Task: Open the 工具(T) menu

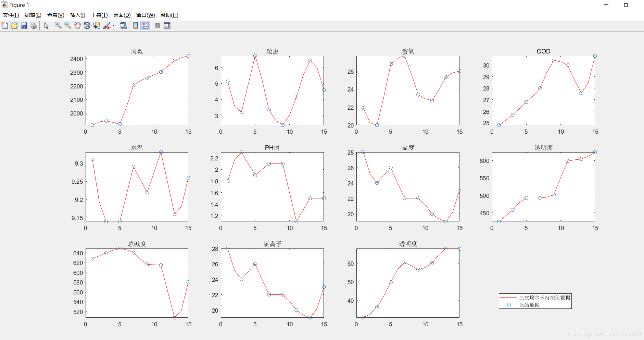Action: (99, 15)
